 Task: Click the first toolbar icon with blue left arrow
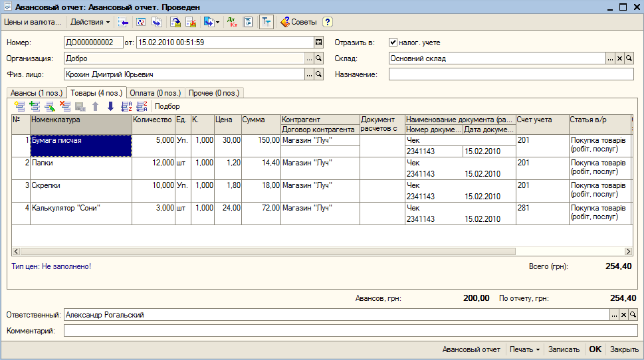(123, 22)
